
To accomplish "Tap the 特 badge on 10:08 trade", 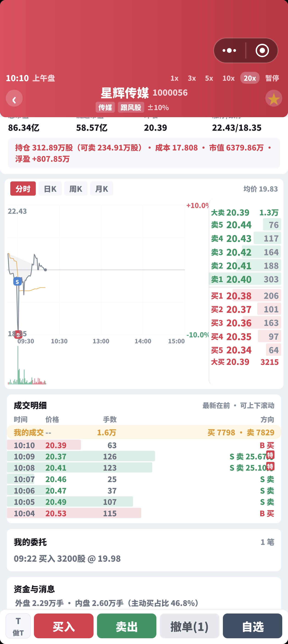I will pyautogui.click(x=270, y=466).
